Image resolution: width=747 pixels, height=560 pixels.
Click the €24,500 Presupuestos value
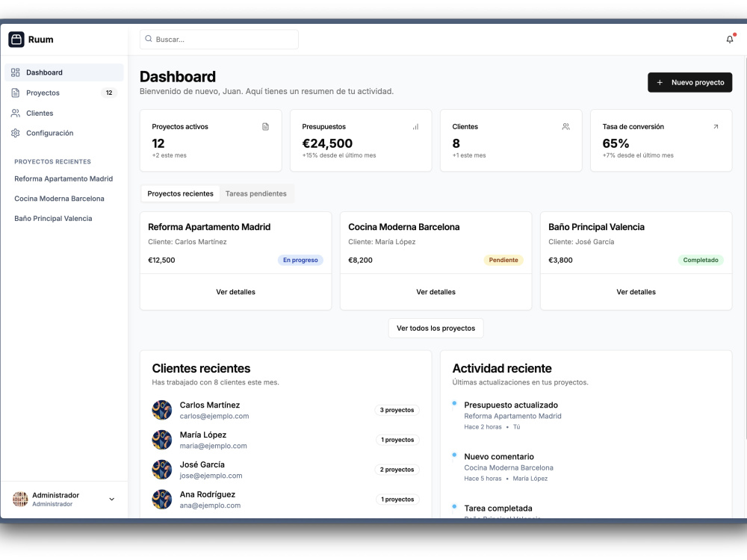click(x=327, y=143)
